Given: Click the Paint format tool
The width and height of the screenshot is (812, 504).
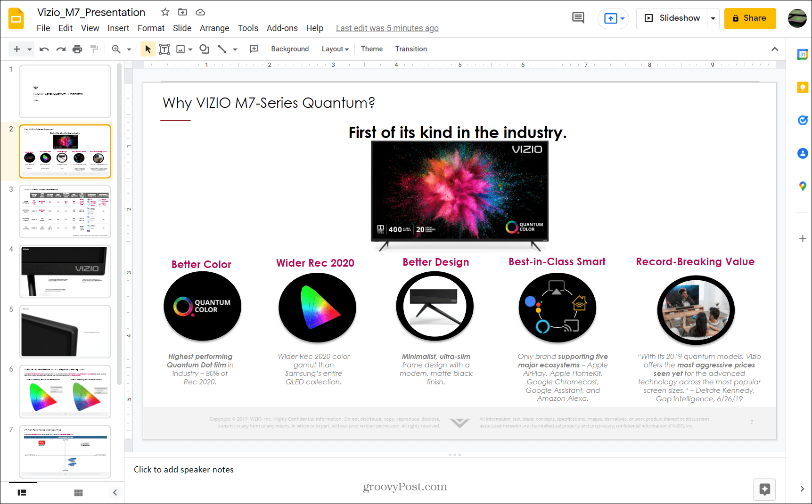Looking at the screenshot, I should pos(94,49).
